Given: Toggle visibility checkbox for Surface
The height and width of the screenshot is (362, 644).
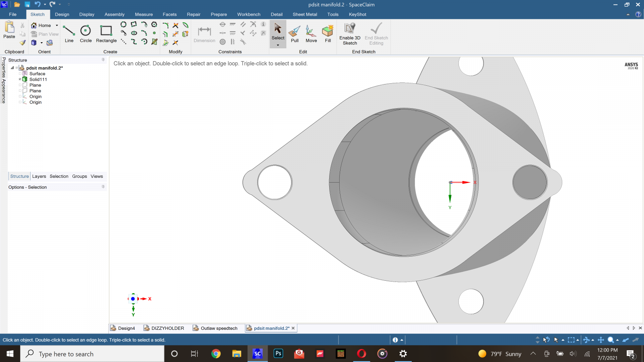Looking at the screenshot, I should click(x=20, y=74).
